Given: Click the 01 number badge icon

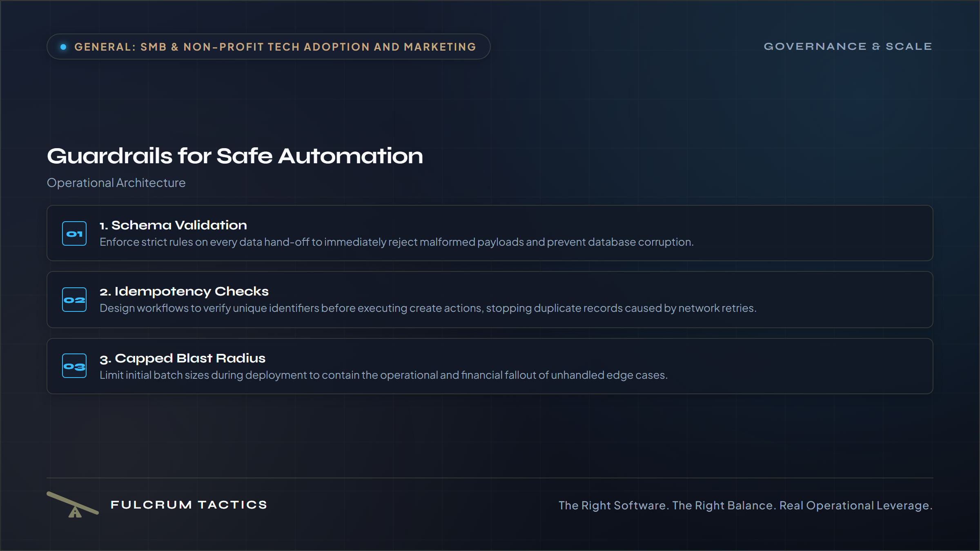Looking at the screenshot, I should coord(74,233).
